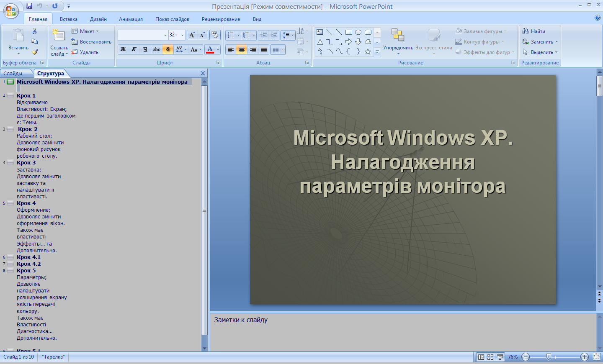Open the font size dropdown showing 32+
Viewport: 603px width, 364px height.
pos(182,35)
